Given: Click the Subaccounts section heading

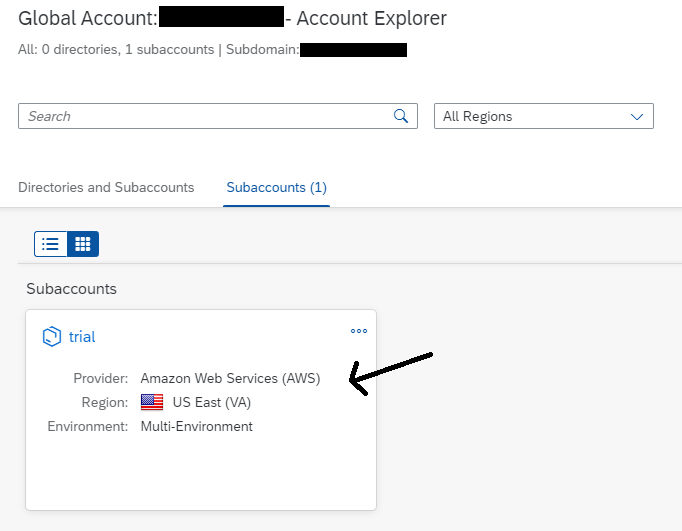Looking at the screenshot, I should point(71,289).
